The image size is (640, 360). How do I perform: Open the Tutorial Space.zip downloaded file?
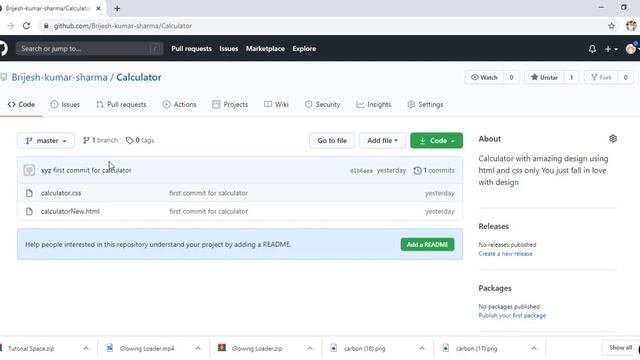31,349
